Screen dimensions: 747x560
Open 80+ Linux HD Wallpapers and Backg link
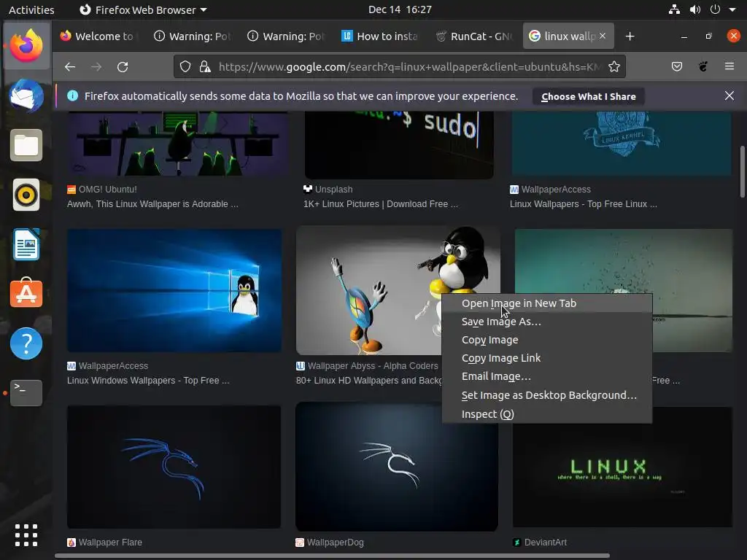tap(369, 381)
